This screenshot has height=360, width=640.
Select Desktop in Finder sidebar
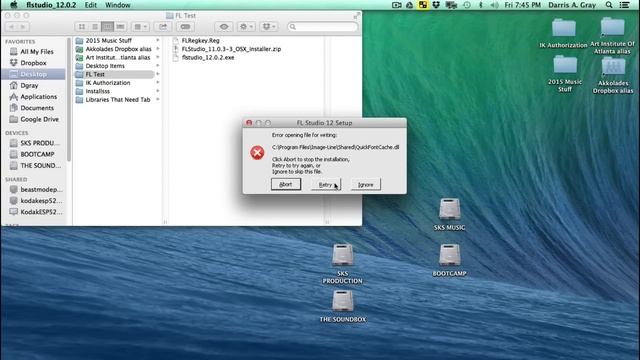coord(33,74)
